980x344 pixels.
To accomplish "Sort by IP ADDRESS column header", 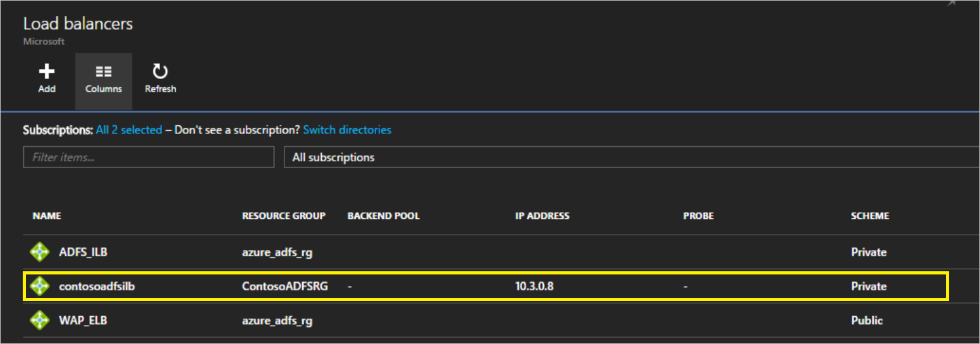I will point(542,216).
